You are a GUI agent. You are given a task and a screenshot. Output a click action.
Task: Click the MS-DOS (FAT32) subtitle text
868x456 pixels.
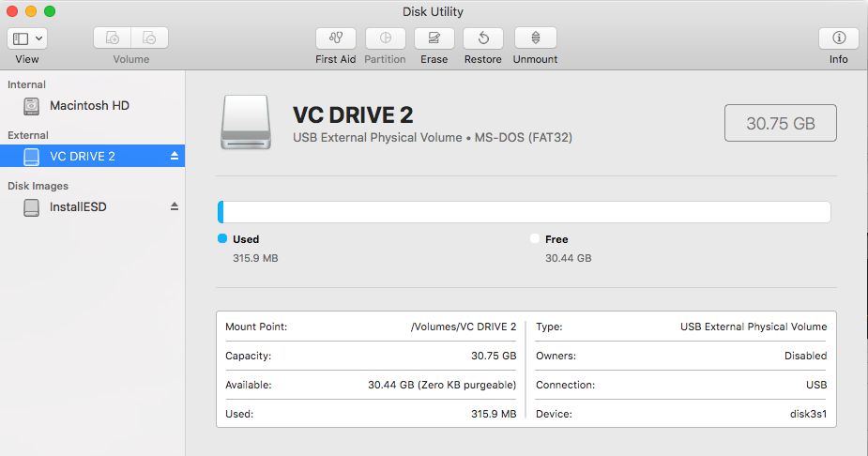(523, 137)
